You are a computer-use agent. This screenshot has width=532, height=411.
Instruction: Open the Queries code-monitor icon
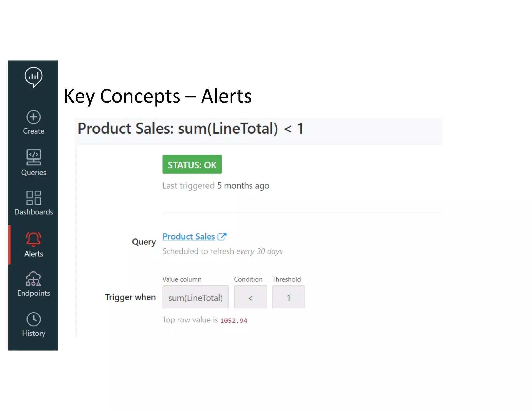point(34,157)
